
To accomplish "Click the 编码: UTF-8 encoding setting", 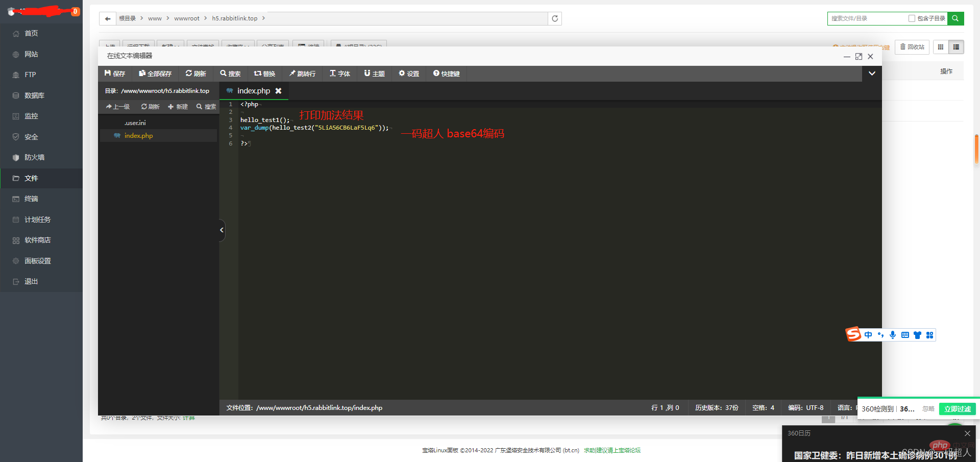I will coord(805,408).
